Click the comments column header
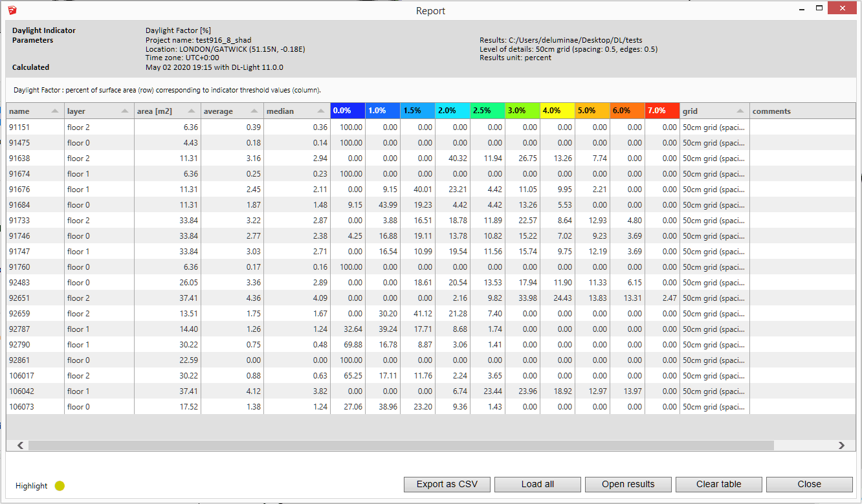The width and height of the screenshot is (862, 504). pyautogui.click(x=802, y=111)
